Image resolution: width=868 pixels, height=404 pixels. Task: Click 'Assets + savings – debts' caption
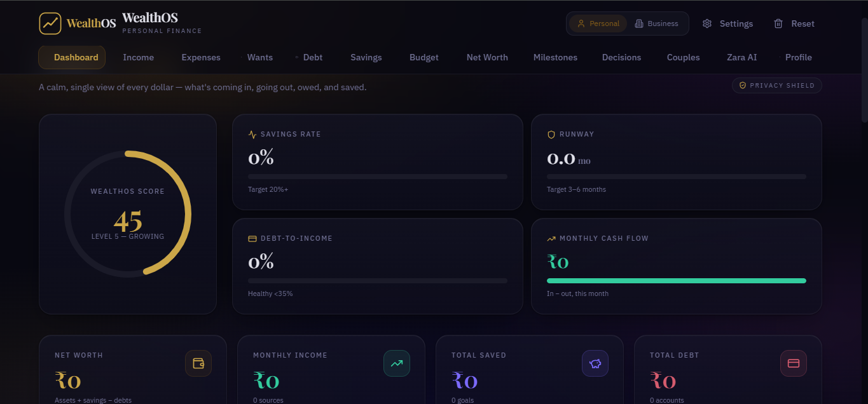coord(93,400)
